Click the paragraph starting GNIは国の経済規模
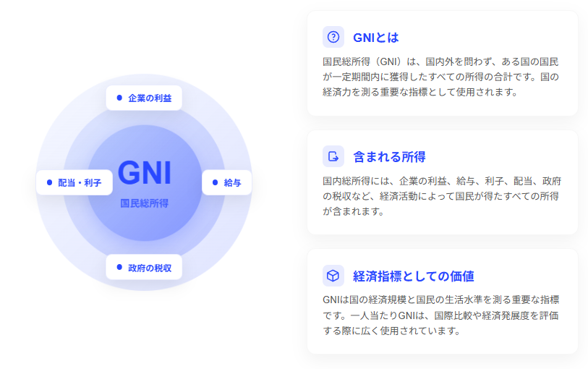Image resolution: width=588 pixels, height=369 pixels. 441,315
